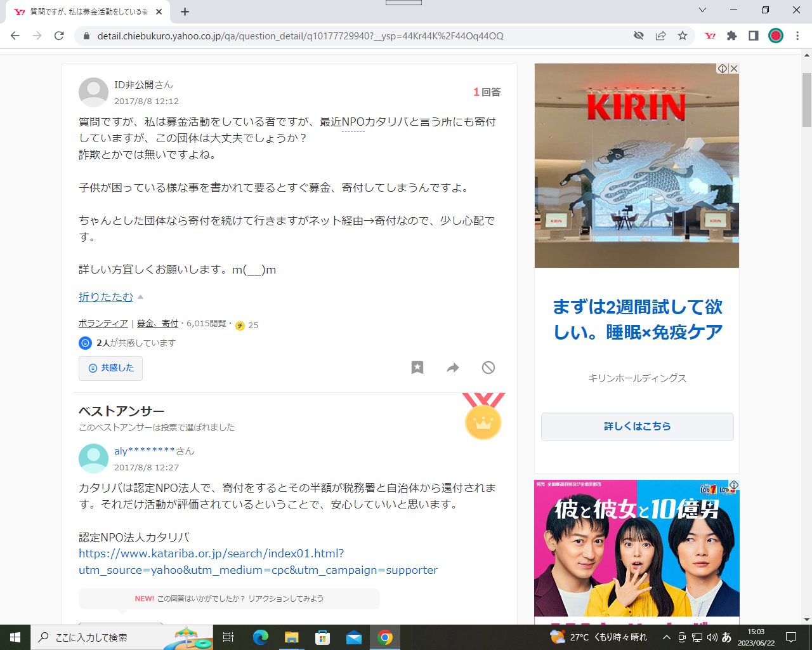Toggle the 共感した empathy reaction
The height and width of the screenshot is (650, 812).
coord(110,368)
